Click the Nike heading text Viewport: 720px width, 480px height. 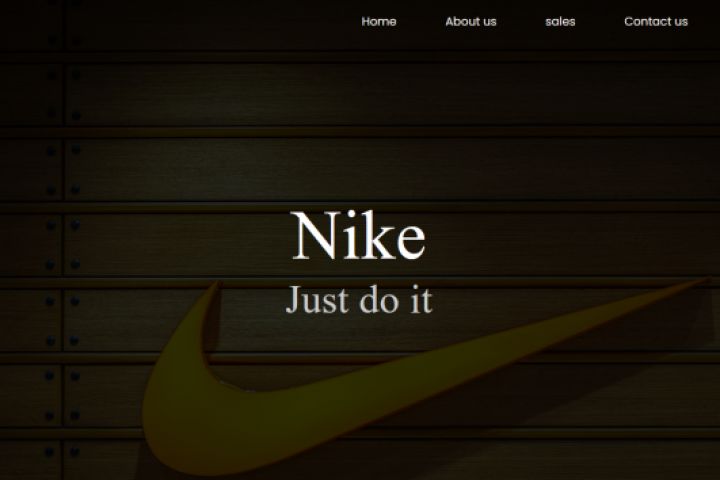click(x=359, y=236)
